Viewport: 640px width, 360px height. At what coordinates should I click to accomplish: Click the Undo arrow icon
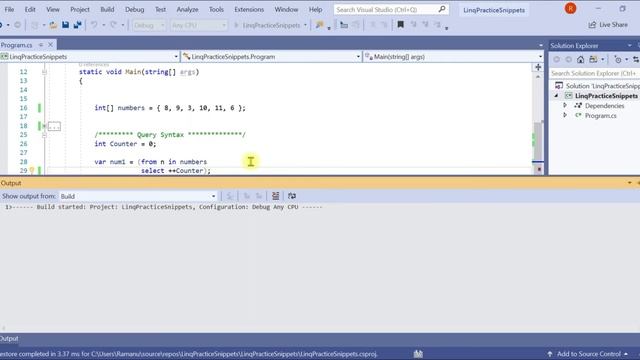coord(94,25)
